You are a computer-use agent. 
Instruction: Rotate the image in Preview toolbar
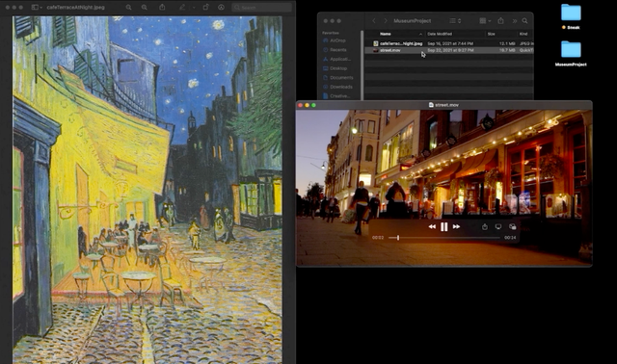coord(205,7)
